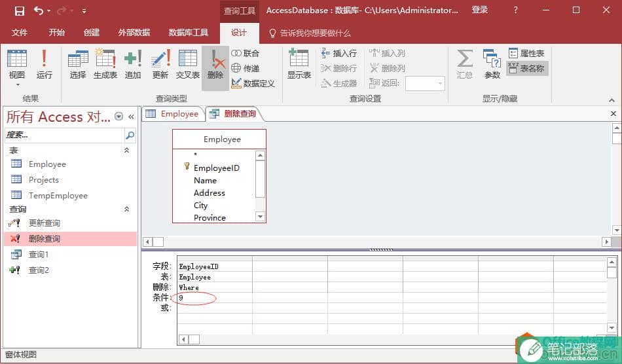
Task: Choose the 交叉表 crosstab query type
Action: 188,64
